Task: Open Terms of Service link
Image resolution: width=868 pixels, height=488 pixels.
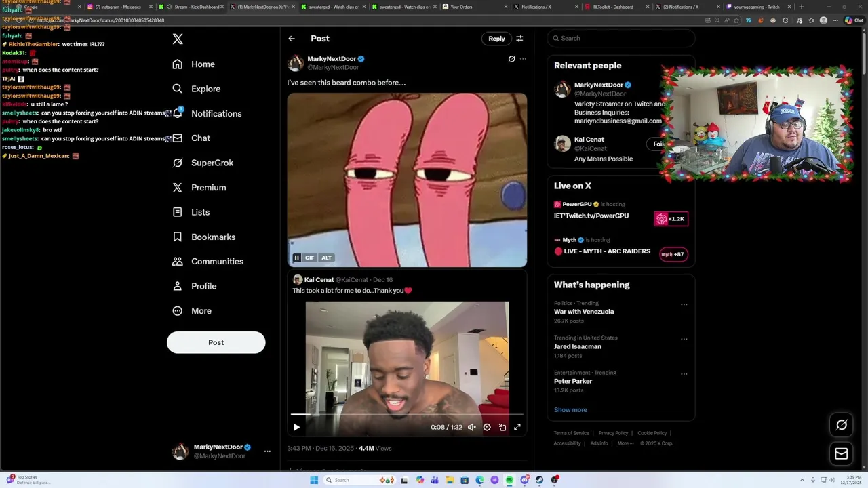Action: (571, 433)
